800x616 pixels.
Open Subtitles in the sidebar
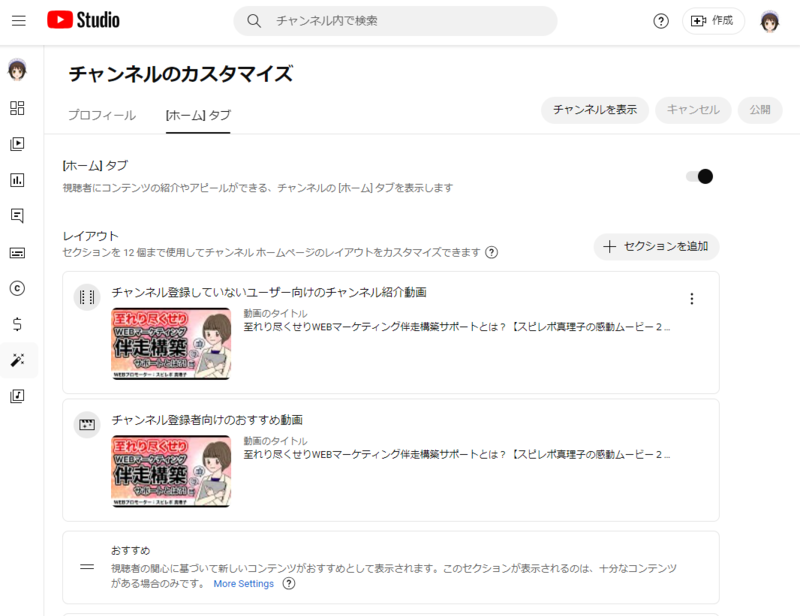pyautogui.click(x=17, y=252)
